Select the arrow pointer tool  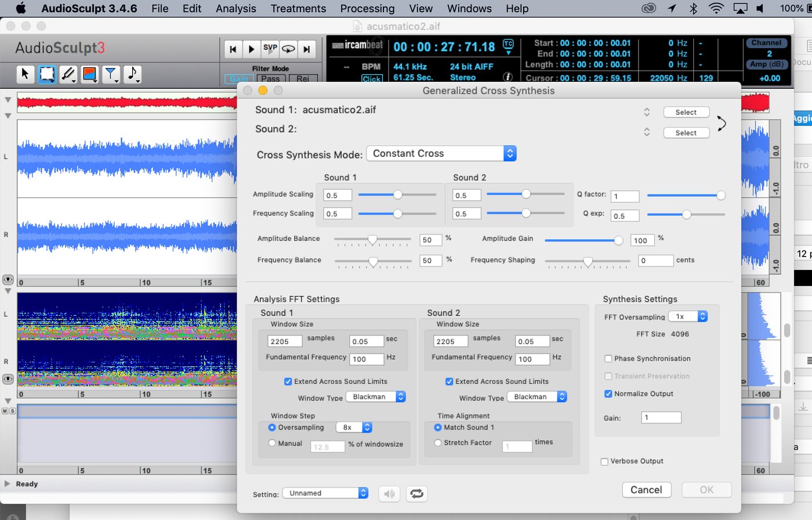coord(25,73)
